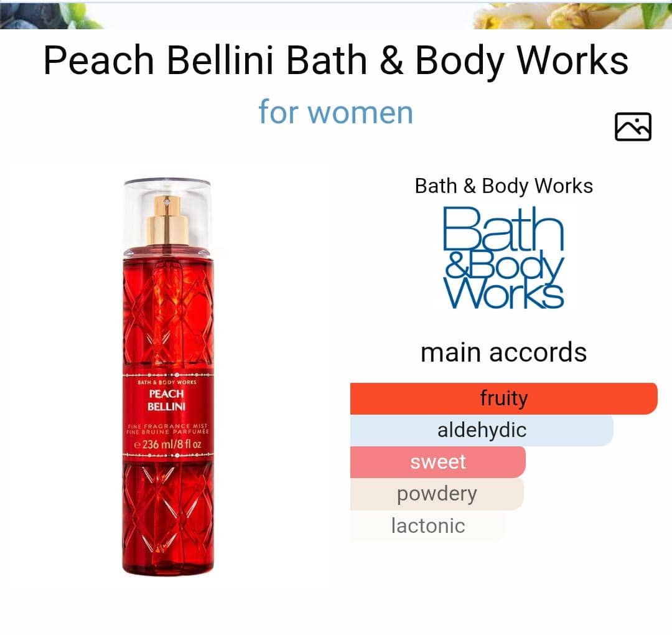This screenshot has height=635, width=672.
Task: Click the flower banner image at top right
Action: [x=572, y=16]
